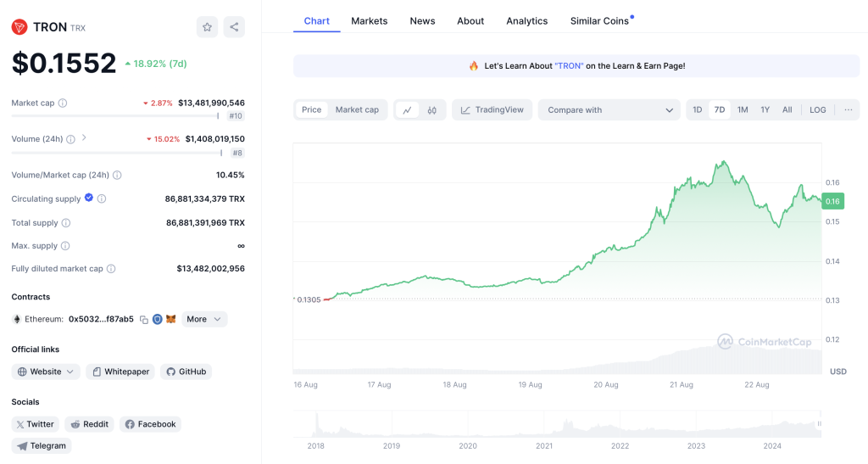Set chart range to All
Image resolution: width=868 pixels, height=464 pixels.
point(787,109)
